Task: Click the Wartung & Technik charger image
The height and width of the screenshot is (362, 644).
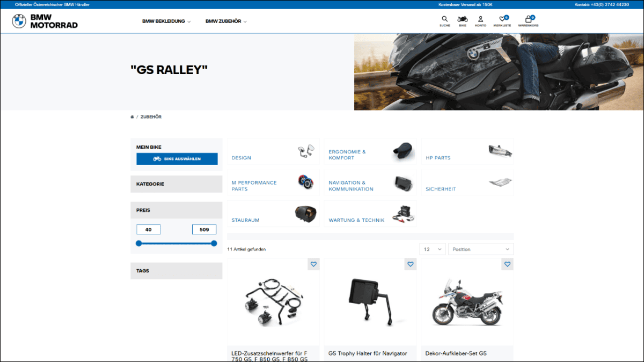Action: coord(403,213)
